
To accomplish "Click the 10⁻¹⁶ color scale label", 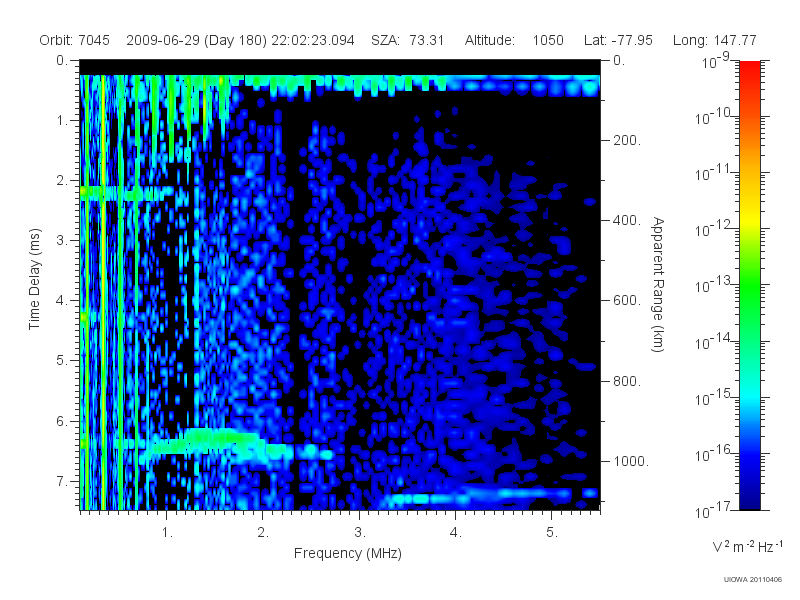I will (x=713, y=454).
